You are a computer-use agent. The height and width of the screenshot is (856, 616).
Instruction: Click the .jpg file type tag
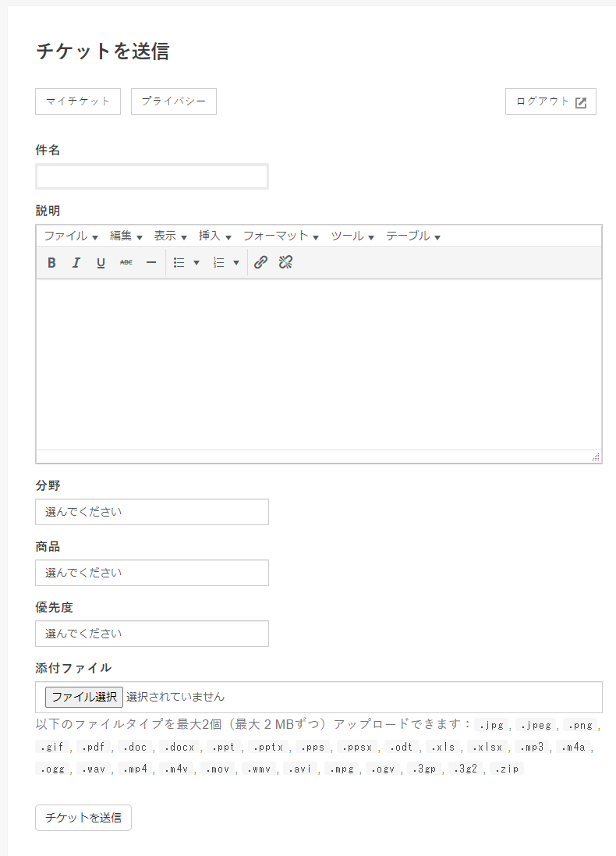point(491,725)
